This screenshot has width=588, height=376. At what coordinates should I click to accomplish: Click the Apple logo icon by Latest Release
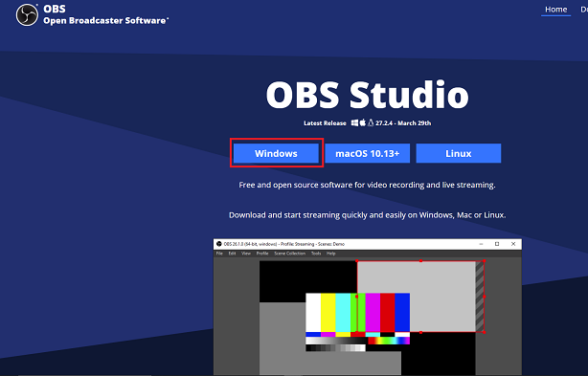[x=363, y=122]
